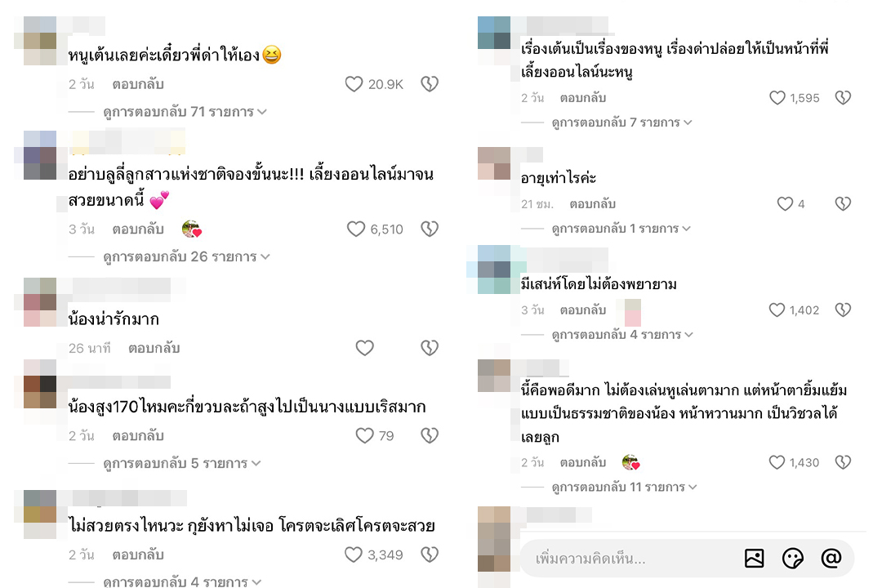
Task: Expand 'ดูการตอบกลับ 71 รายการ' replies
Action: pyautogui.click(x=185, y=112)
